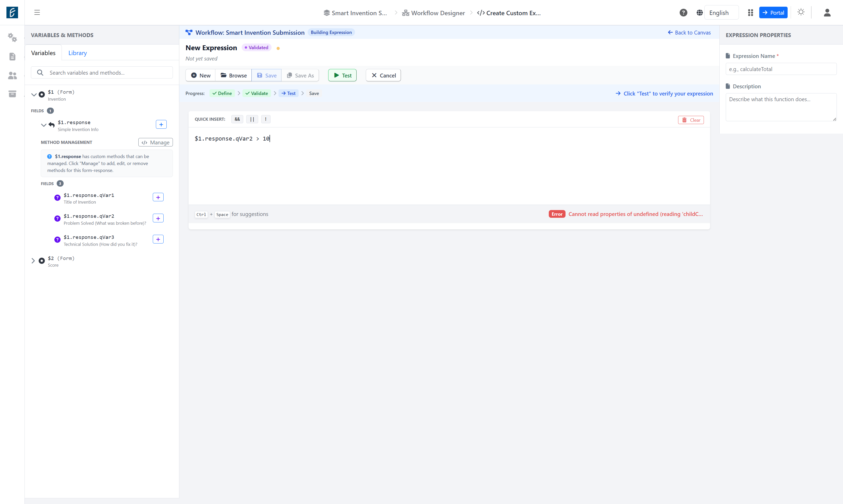The width and height of the screenshot is (843, 504).
Task: Toggle the light/dark theme sun icon
Action: tap(801, 12)
